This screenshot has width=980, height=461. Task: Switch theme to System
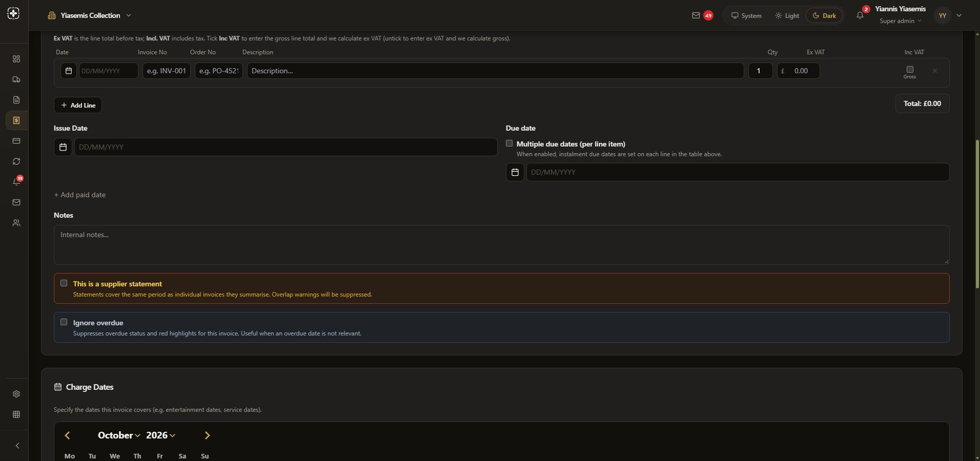[746, 15]
